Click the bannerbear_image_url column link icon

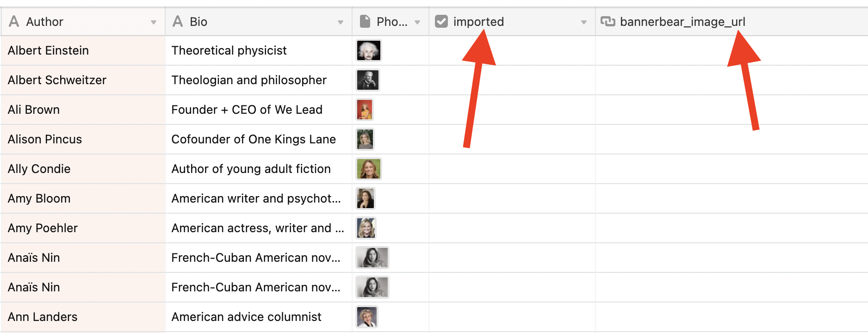click(608, 22)
